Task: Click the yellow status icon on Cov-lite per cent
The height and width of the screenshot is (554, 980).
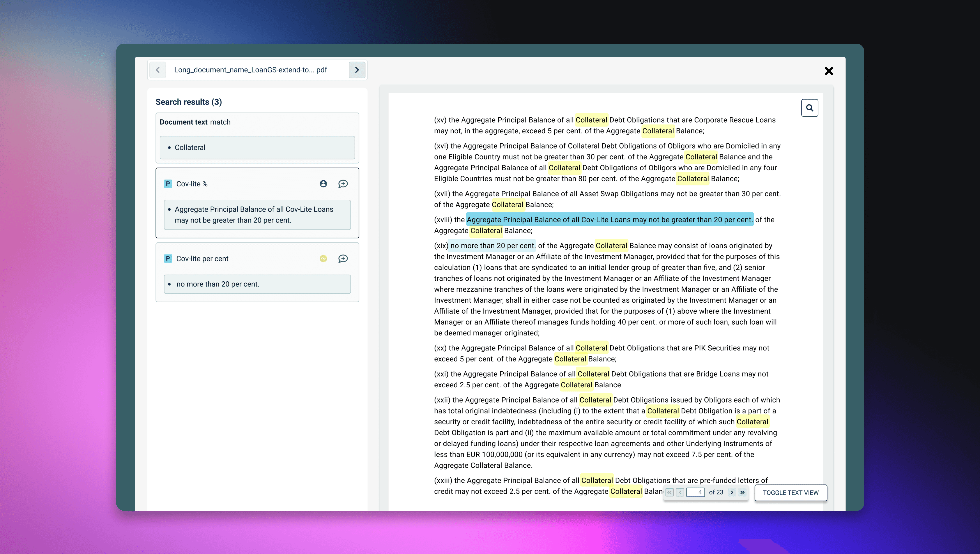Action: click(323, 259)
